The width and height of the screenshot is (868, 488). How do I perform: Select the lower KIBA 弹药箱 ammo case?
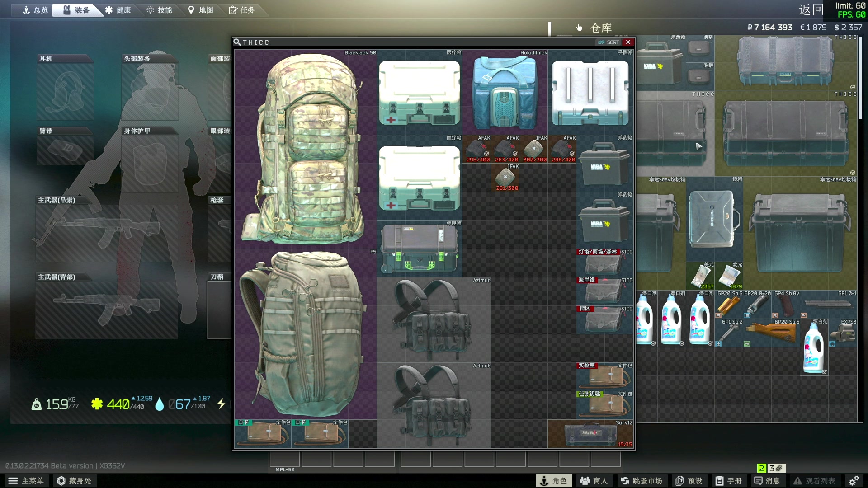pos(605,220)
